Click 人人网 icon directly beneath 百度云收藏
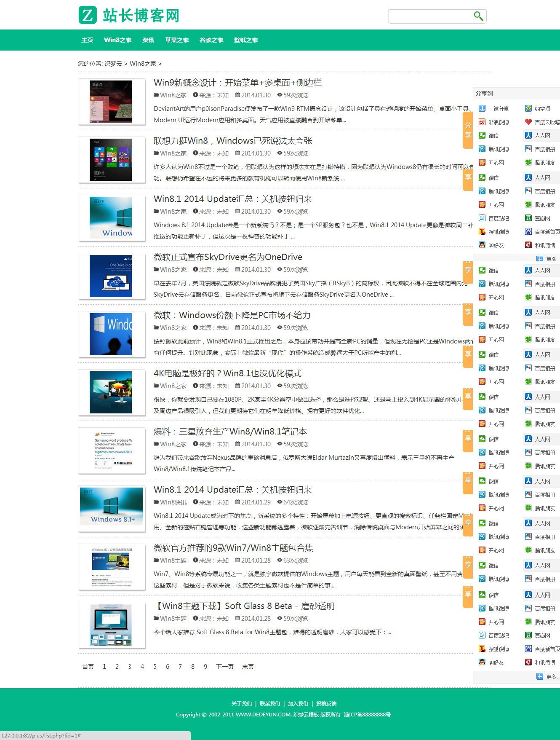Viewport: 560px width, 740px height. click(528, 136)
